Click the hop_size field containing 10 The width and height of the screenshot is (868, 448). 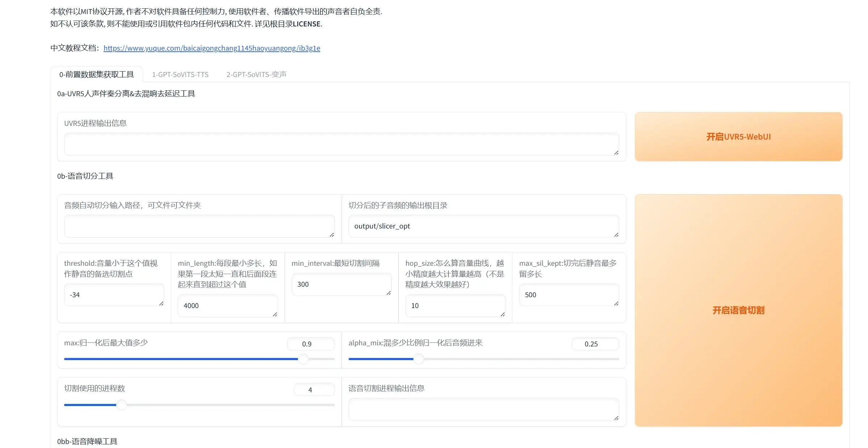(455, 306)
